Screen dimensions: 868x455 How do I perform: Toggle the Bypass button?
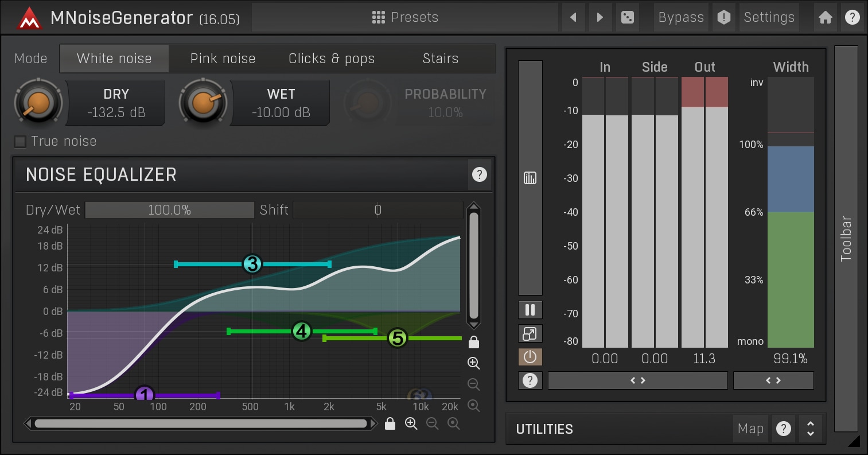coord(681,17)
